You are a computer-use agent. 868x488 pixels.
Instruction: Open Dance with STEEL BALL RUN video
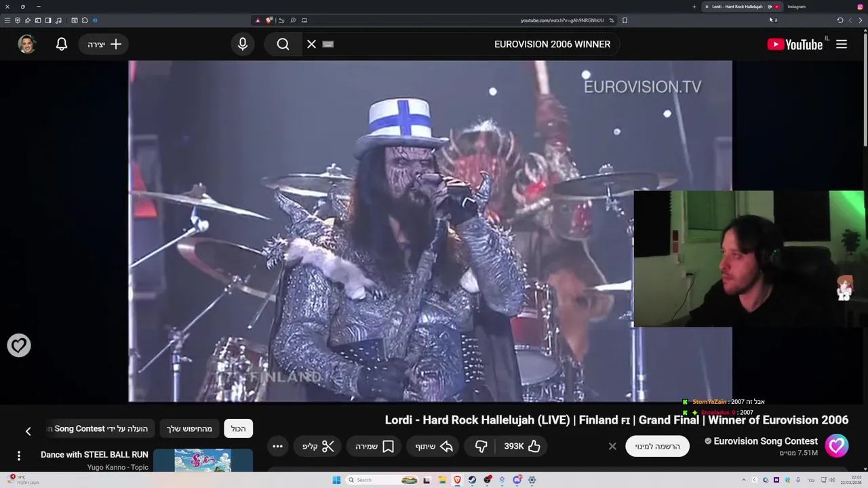(94, 454)
